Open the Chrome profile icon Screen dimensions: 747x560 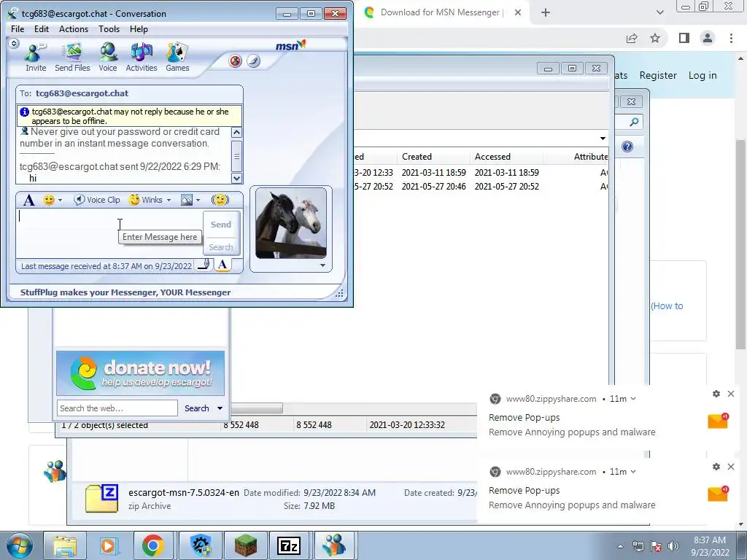708,38
